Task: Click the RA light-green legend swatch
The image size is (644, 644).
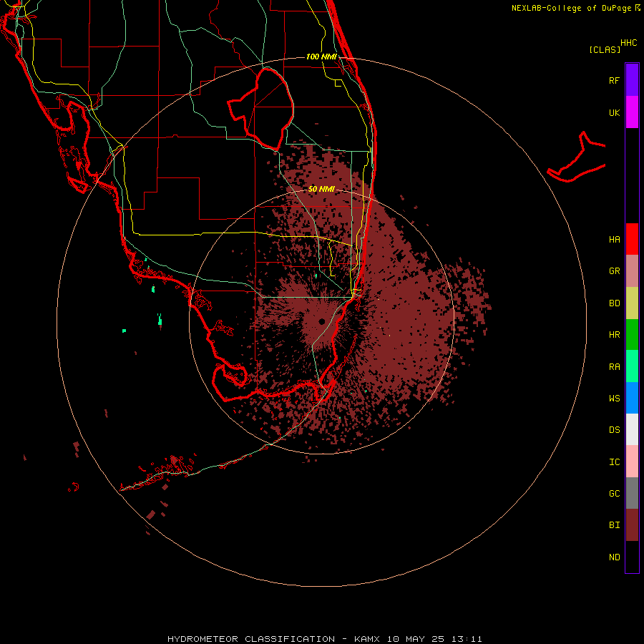Action: point(632,366)
